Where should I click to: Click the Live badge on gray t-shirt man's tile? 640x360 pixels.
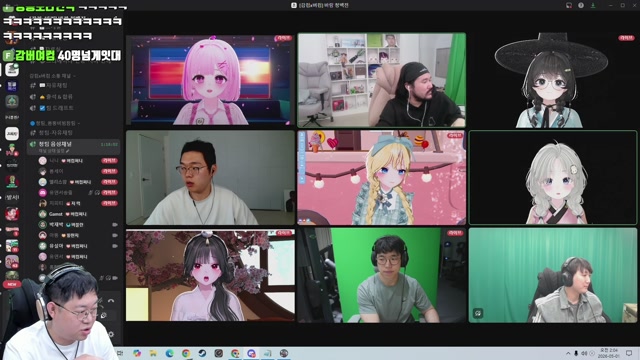pos(455,233)
